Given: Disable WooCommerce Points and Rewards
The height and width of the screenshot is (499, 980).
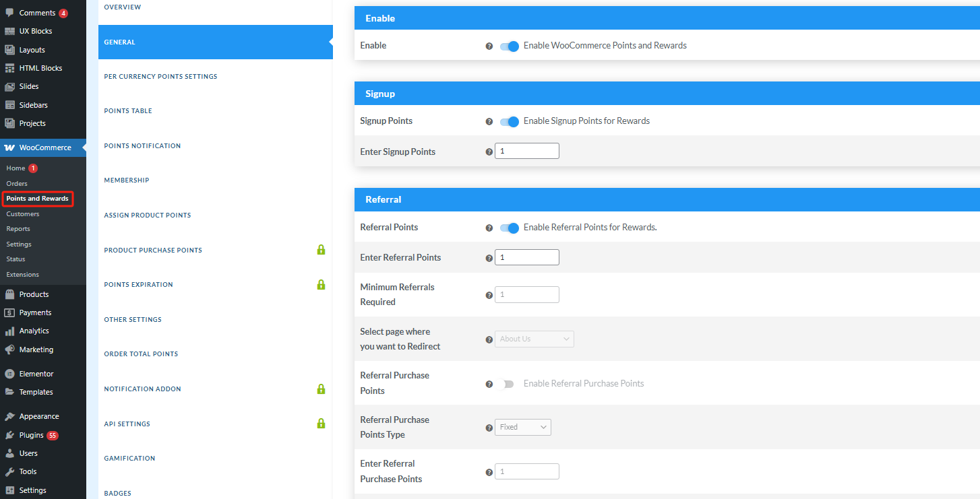Looking at the screenshot, I should (x=509, y=46).
